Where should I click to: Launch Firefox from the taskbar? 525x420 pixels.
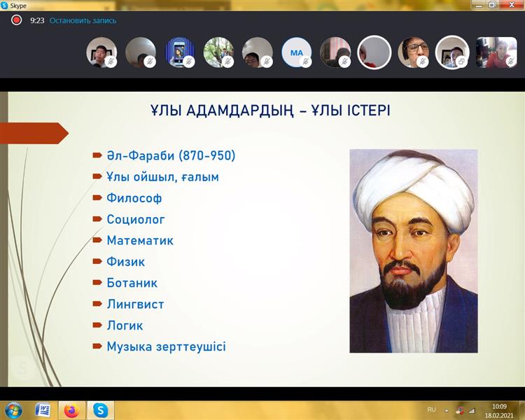(x=71, y=410)
